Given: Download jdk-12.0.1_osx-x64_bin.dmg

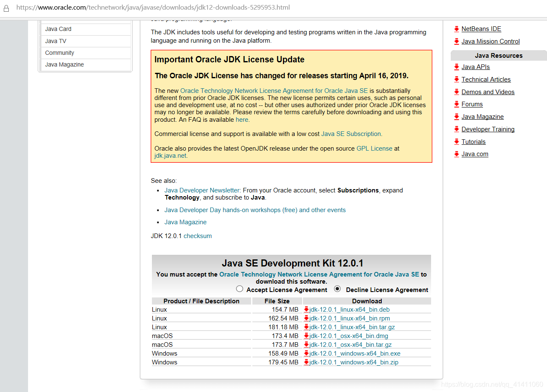Looking at the screenshot, I should point(349,336).
